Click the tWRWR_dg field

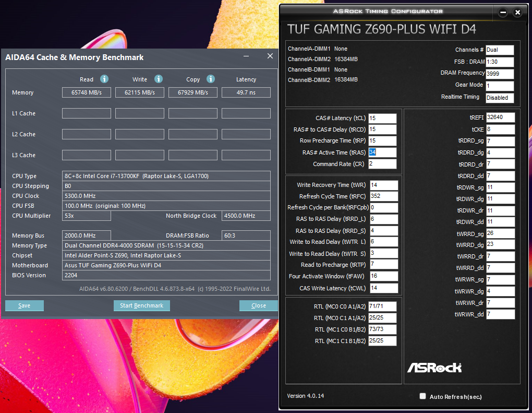pyautogui.click(x=501, y=291)
